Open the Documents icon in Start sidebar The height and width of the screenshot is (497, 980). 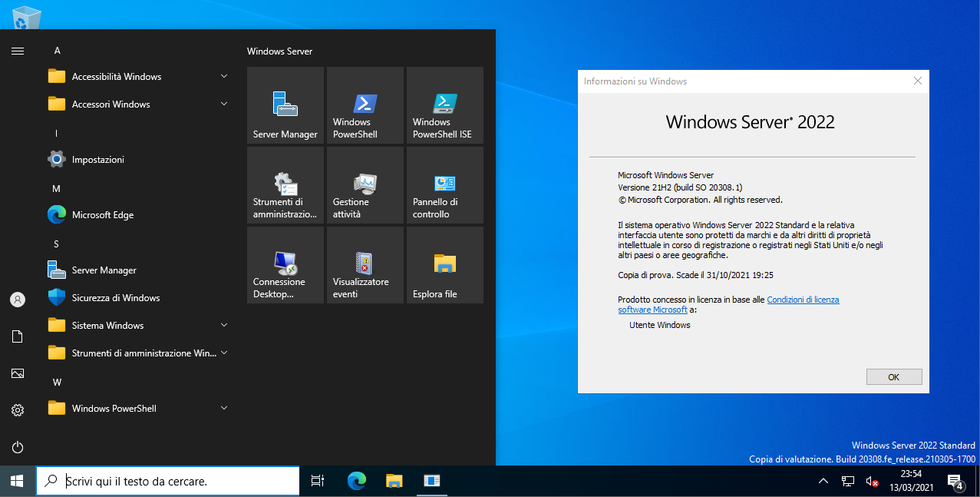18,336
